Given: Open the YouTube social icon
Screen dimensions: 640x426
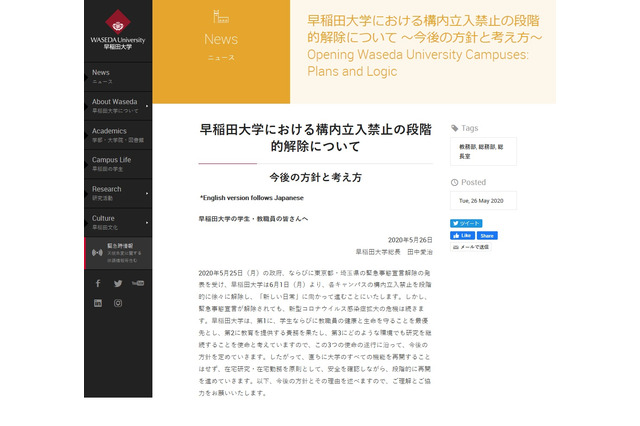Looking at the screenshot, I should point(138,283).
